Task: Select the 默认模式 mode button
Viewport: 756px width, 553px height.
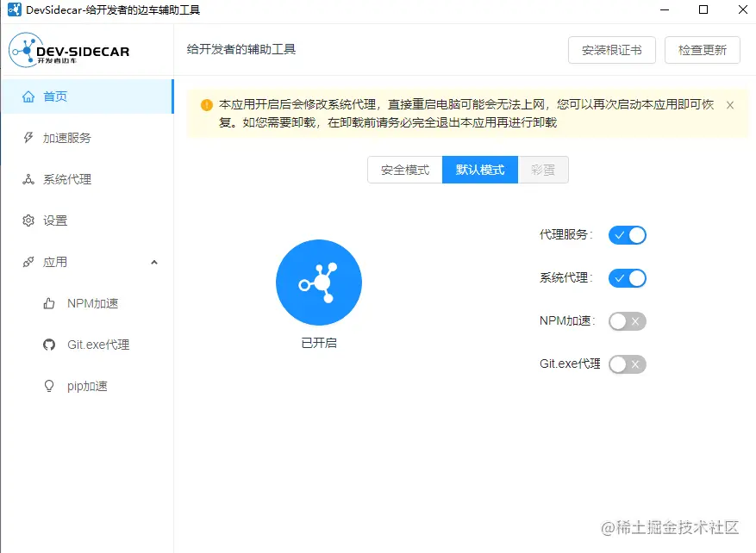Action: [480, 170]
